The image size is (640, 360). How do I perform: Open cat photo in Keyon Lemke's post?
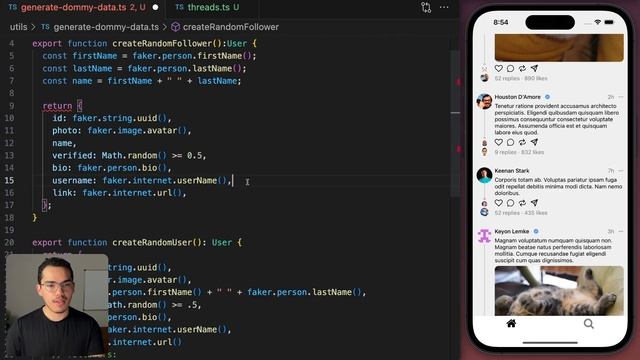(x=559, y=291)
